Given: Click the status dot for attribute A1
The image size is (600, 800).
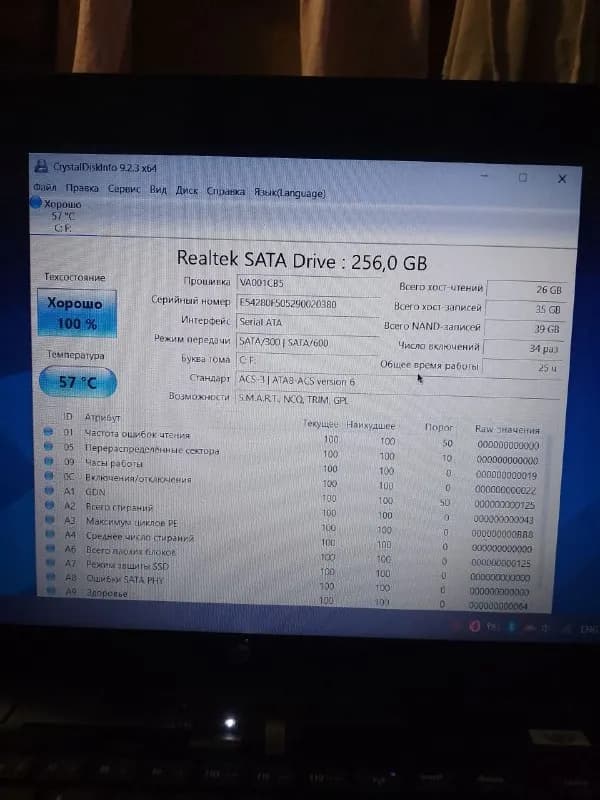Looking at the screenshot, I should [49, 491].
